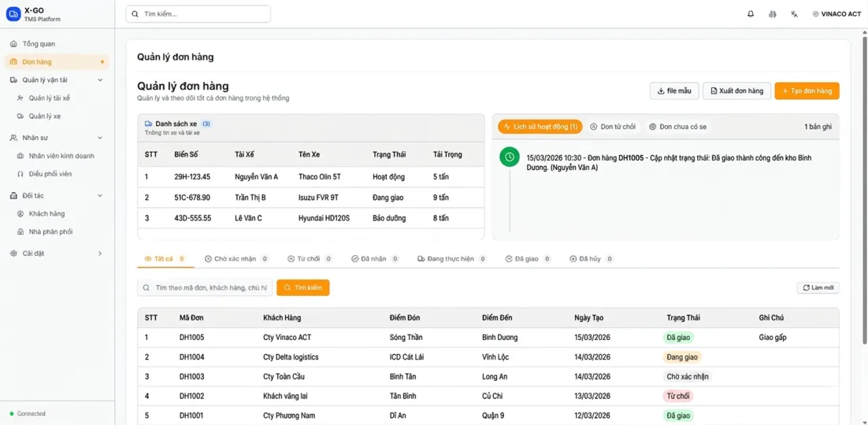This screenshot has width=868, height=425.
Task: Click Từ chối status badge in DH1002 row
Action: click(677, 396)
